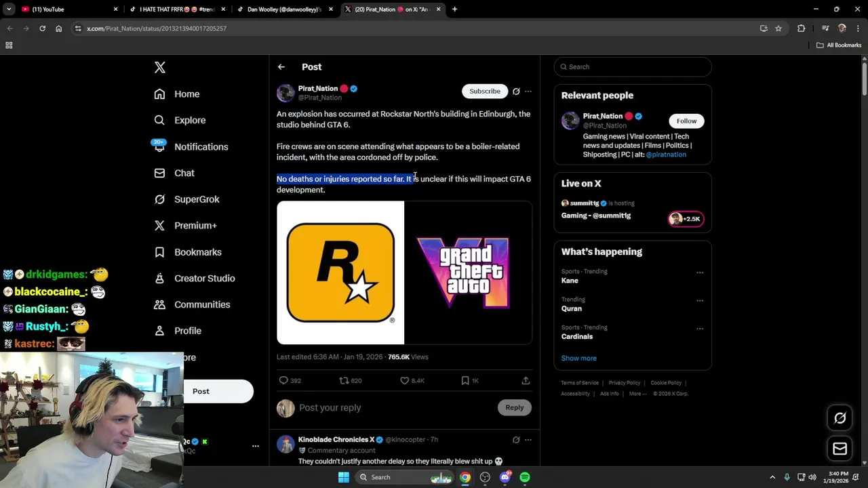The width and height of the screenshot is (868, 488).
Task: Open the Terms of Service link
Action: [580, 383]
